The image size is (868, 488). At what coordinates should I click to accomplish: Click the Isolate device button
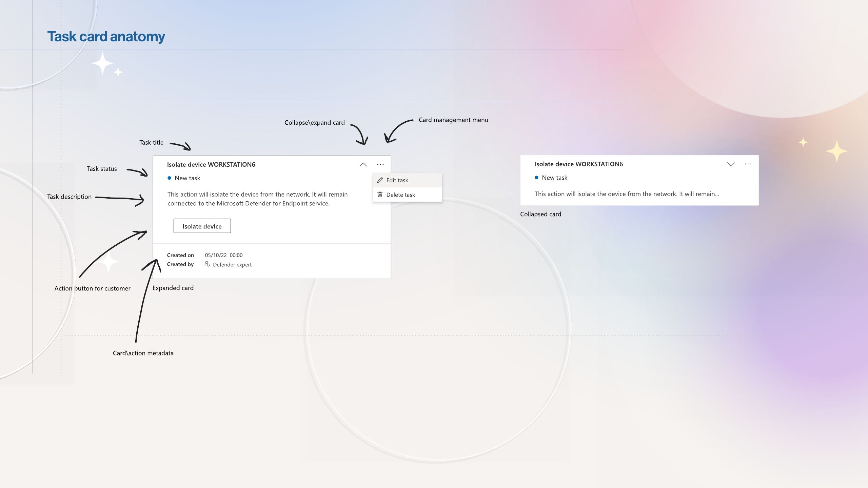tap(202, 226)
